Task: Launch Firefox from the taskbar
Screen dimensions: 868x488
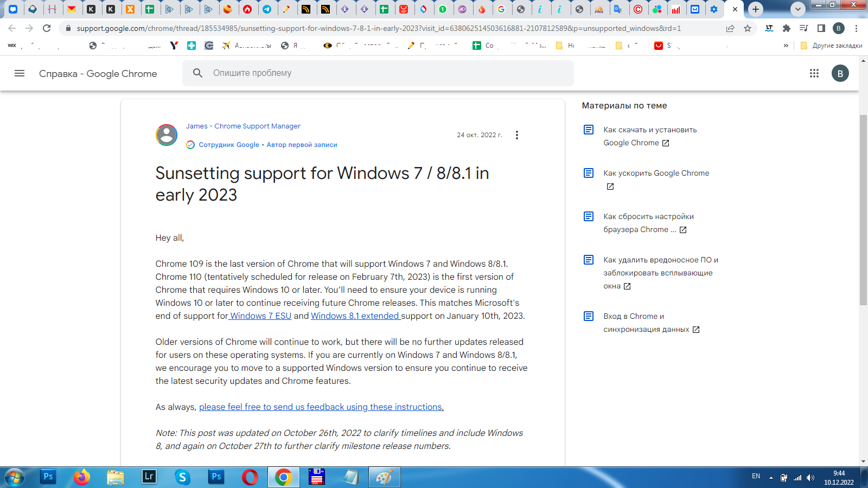Action: (x=81, y=477)
